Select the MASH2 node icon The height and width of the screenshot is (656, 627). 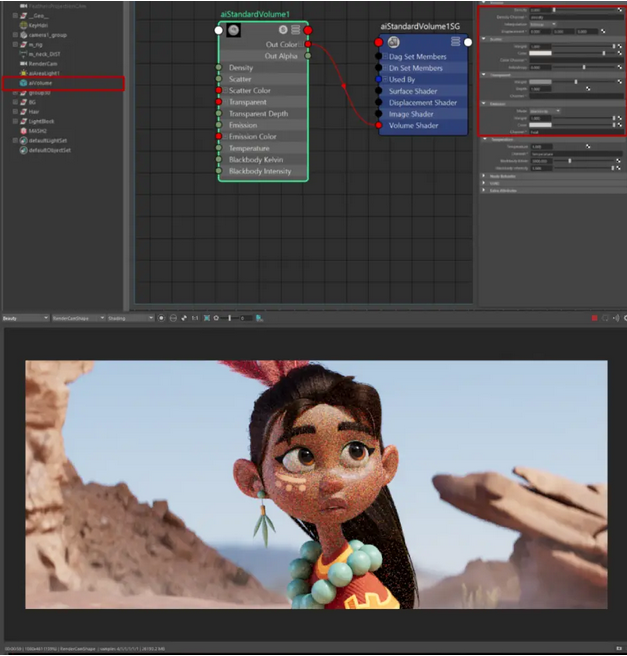(24, 131)
